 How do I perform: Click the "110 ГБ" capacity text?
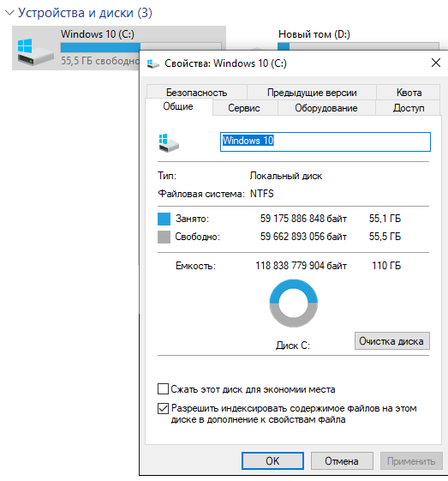(x=386, y=265)
